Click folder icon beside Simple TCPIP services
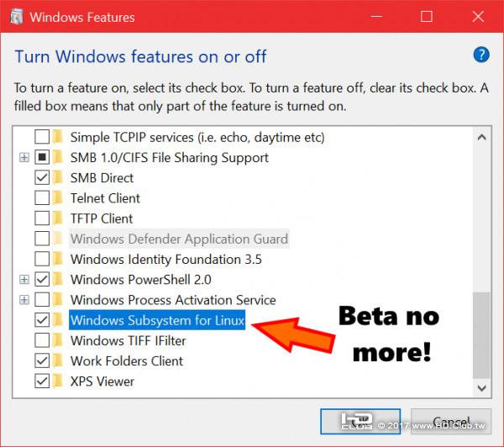This screenshot has width=504, height=447. [58, 137]
